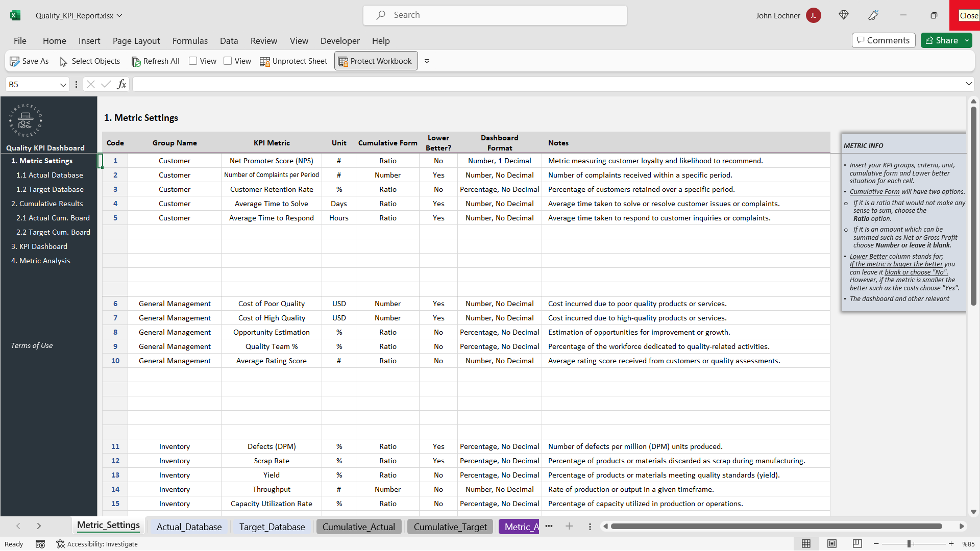Open the Page Layout ribbon tab
The image size is (980, 551).
(x=136, y=41)
